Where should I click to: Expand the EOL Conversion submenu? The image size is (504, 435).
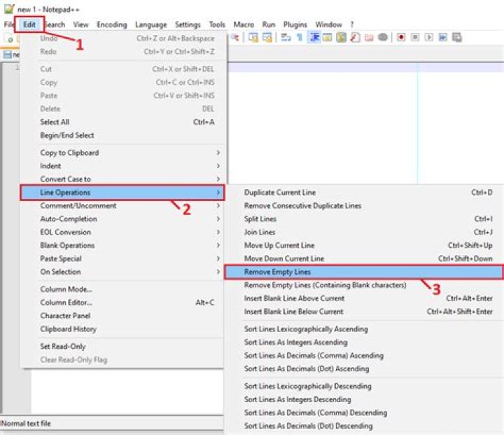pos(122,232)
